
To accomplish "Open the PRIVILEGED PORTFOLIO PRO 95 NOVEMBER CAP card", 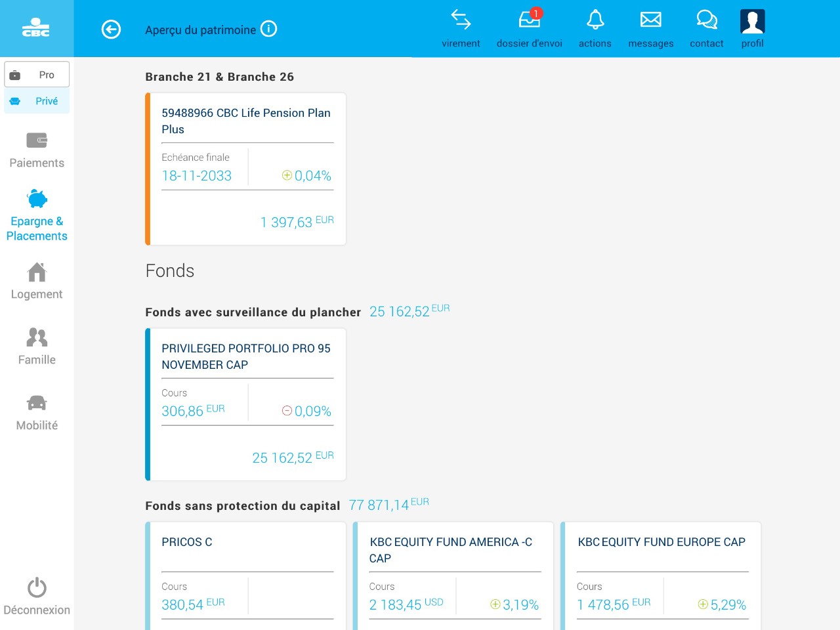I will pos(245,404).
